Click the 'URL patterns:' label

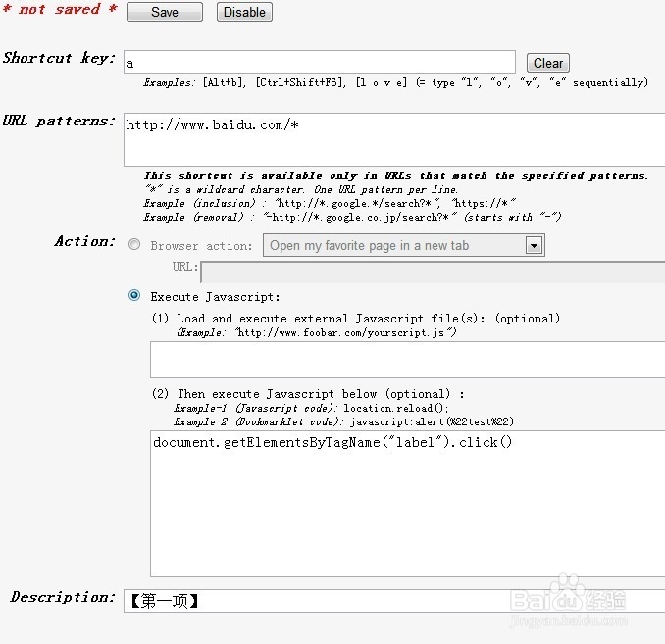59,121
